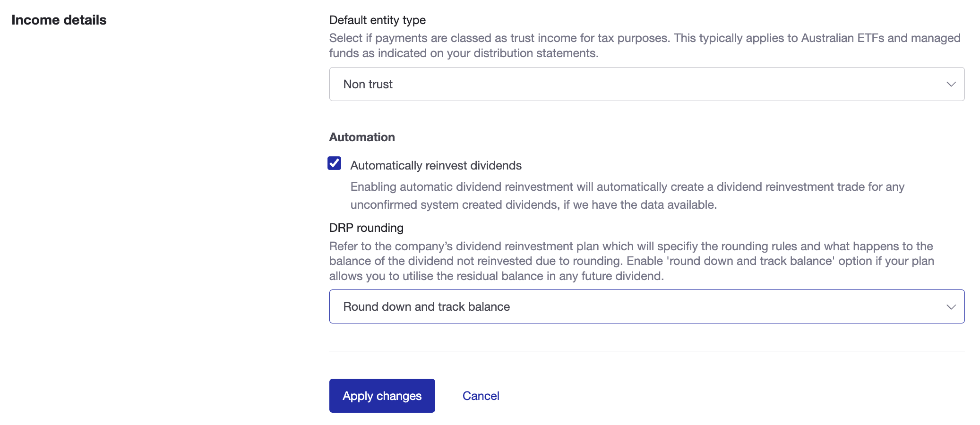Click the 'Non trust' selected value text

(x=368, y=84)
